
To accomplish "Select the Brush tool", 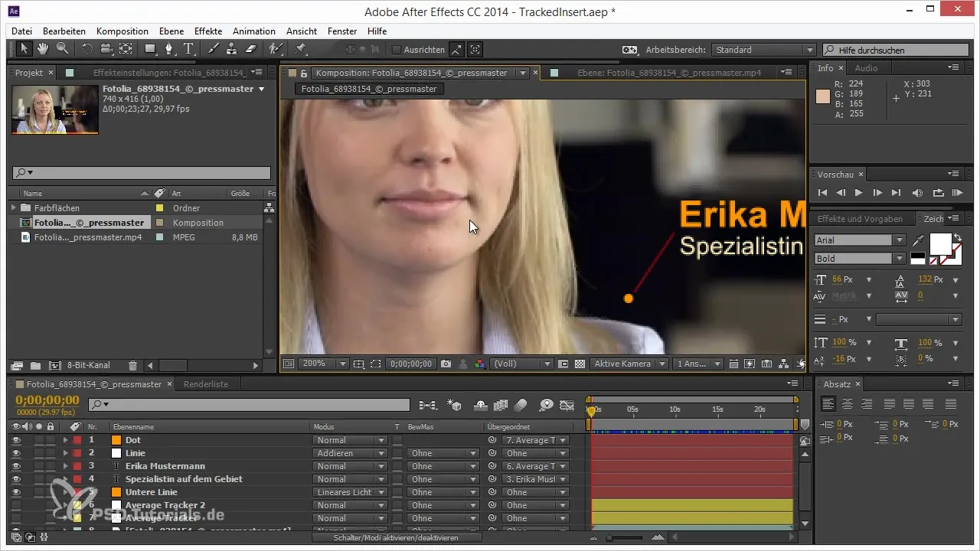I will click(x=214, y=49).
